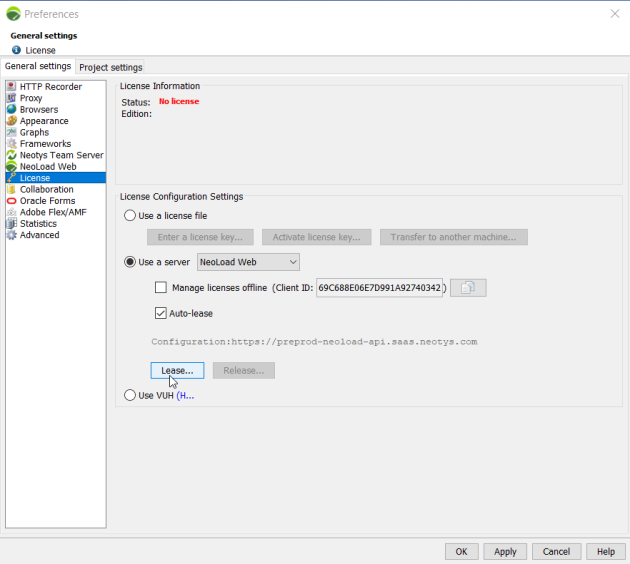Screen dimensions: 630x564
Task: Open the Advanced settings entry
Action: (x=39, y=235)
